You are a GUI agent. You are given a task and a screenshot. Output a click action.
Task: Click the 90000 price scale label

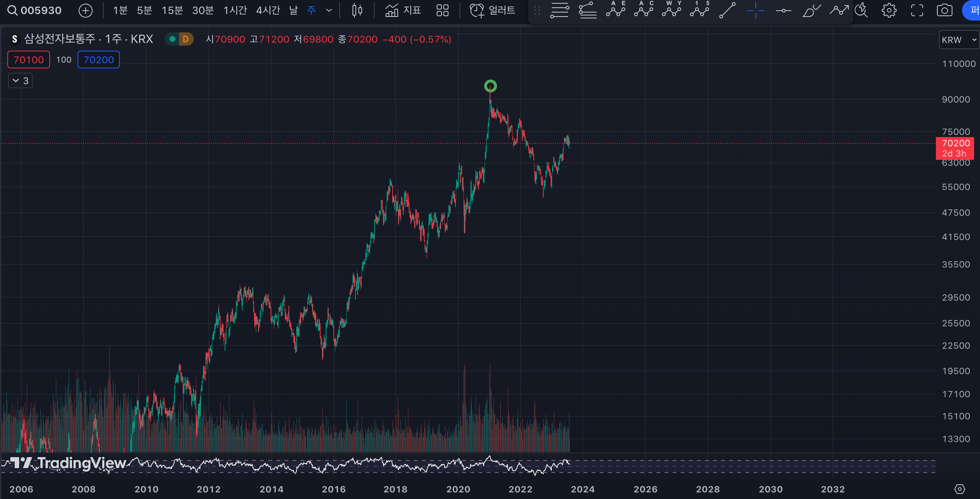(956, 99)
